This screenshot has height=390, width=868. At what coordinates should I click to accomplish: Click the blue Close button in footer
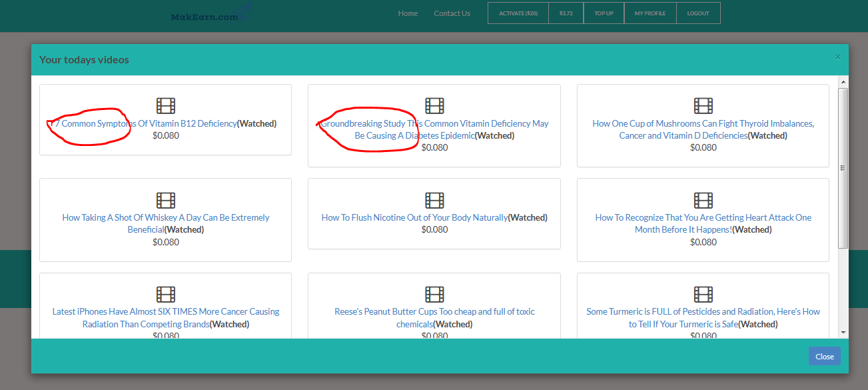[824, 356]
